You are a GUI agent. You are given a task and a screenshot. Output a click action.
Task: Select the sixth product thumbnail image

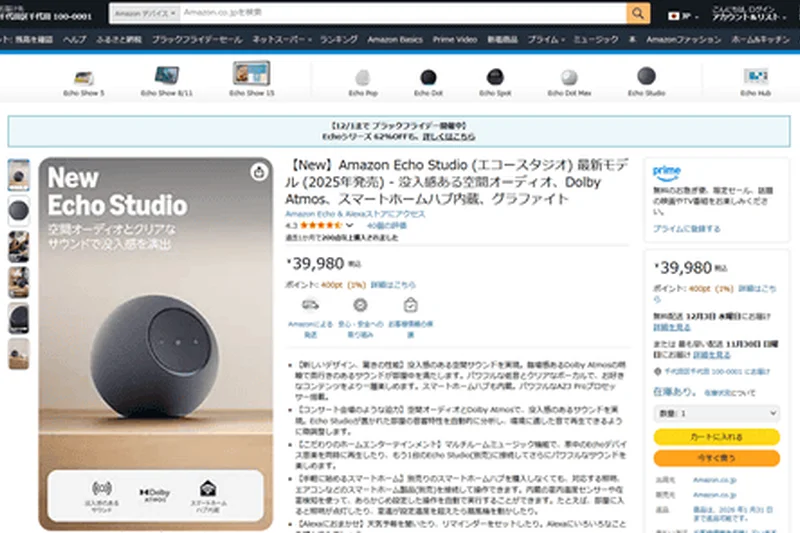(x=19, y=353)
